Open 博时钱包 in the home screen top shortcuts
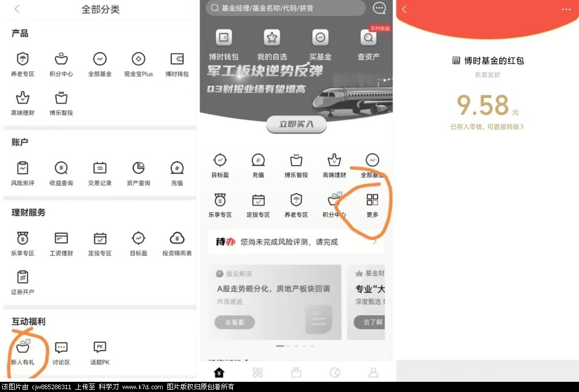 click(x=224, y=45)
